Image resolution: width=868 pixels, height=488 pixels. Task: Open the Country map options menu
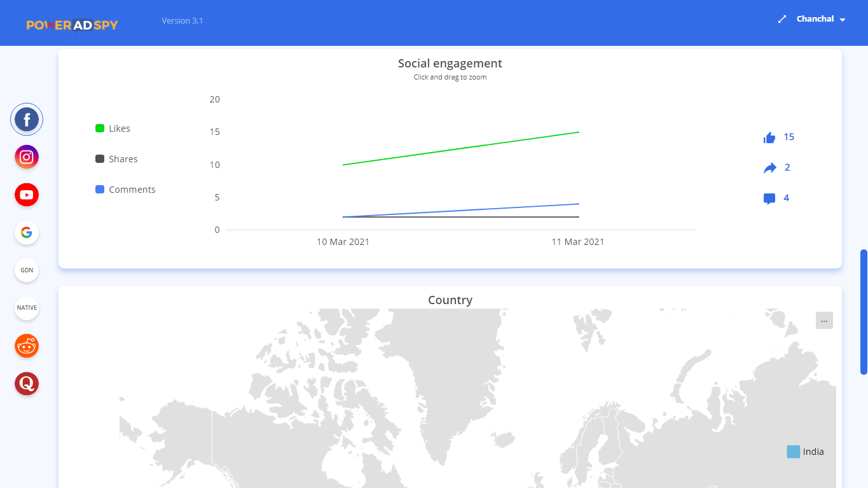[824, 321]
